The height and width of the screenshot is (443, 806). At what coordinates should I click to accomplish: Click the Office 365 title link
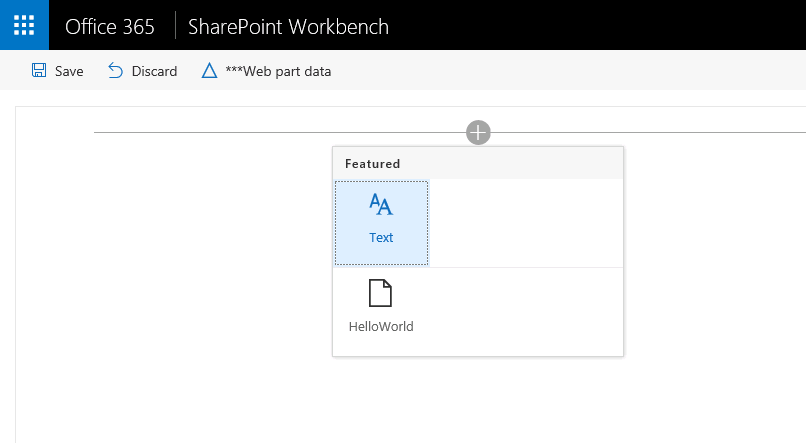coord(110,26)
